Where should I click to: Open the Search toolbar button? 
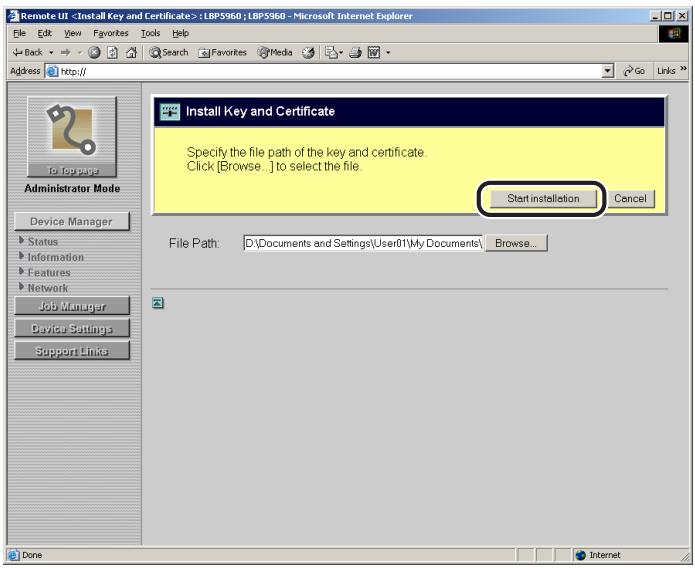point(168,52)
